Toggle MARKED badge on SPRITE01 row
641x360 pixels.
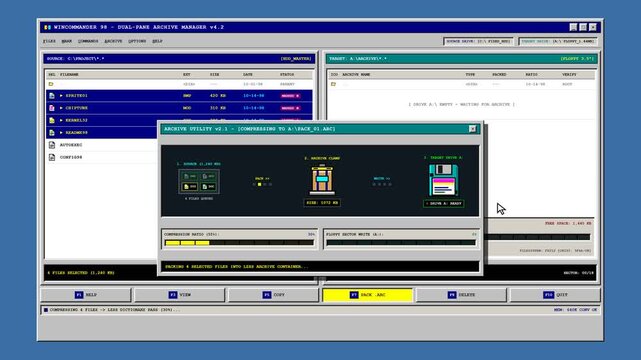pyautogui.click(x=290, y=96)
